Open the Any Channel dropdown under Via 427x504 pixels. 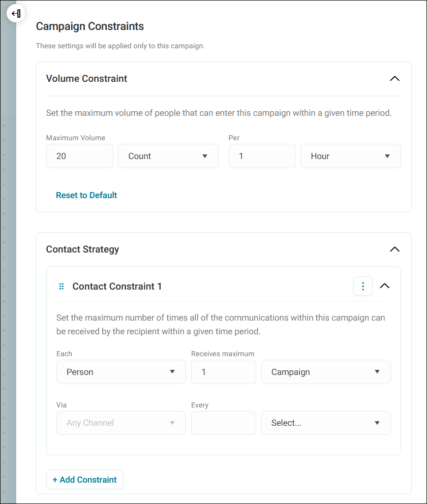121,423
